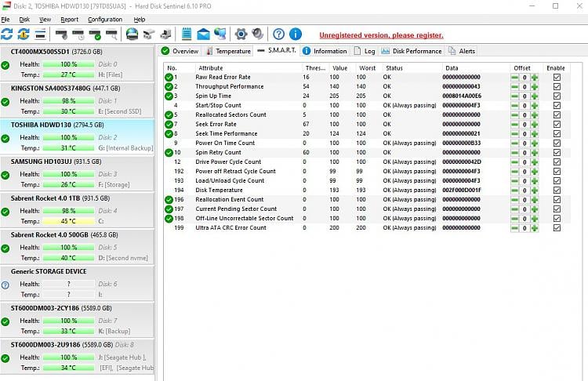588x381 pixels.
Task: Click the disk icon with green checkmark
Action: pyautogui.click(x=95, y=34)
